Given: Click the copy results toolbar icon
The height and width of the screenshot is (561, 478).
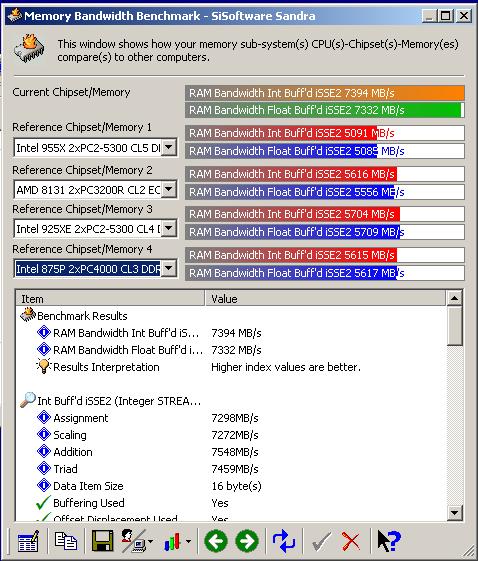Looking at the screenshot, I should [x=65, y=541].
